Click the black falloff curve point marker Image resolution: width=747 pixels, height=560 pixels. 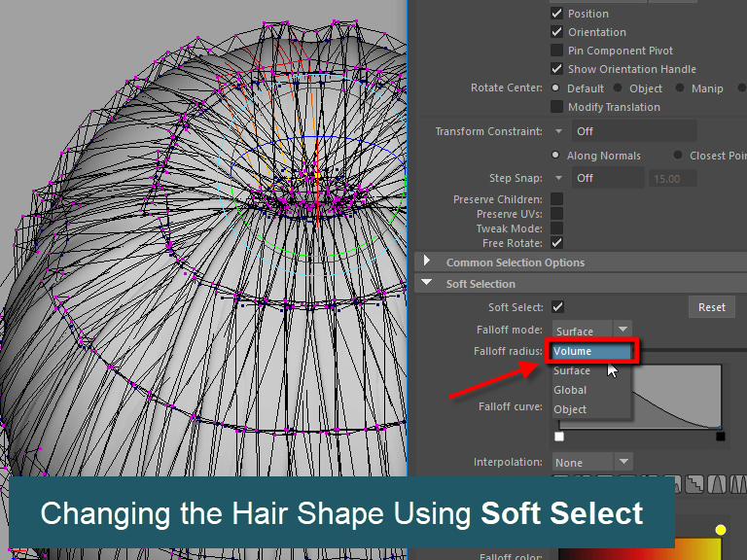click(721, 437)
